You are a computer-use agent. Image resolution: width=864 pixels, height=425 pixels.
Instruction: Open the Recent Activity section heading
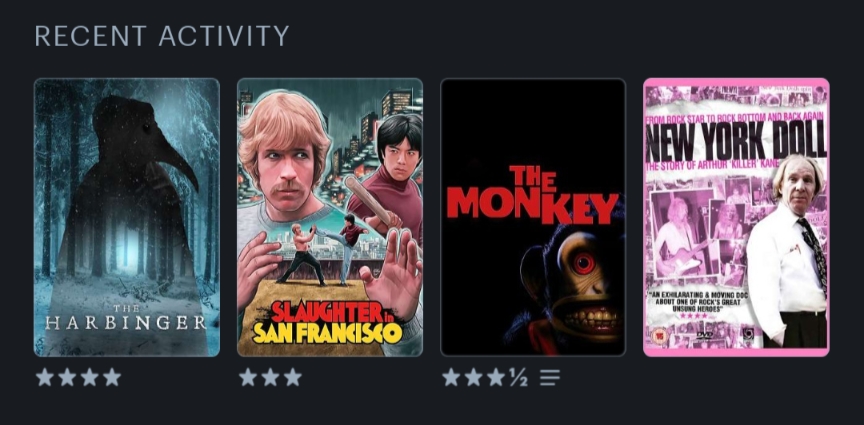(x=162, y=36)
